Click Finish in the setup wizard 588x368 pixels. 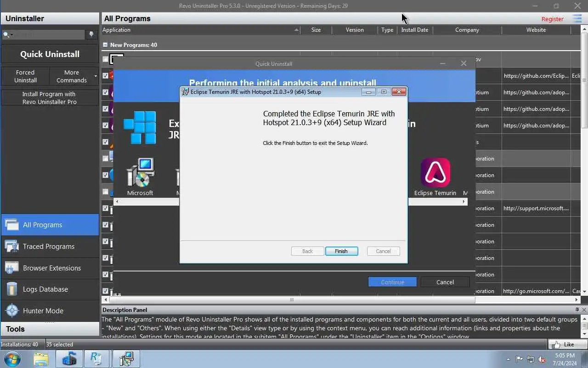(x=341, y=251)
